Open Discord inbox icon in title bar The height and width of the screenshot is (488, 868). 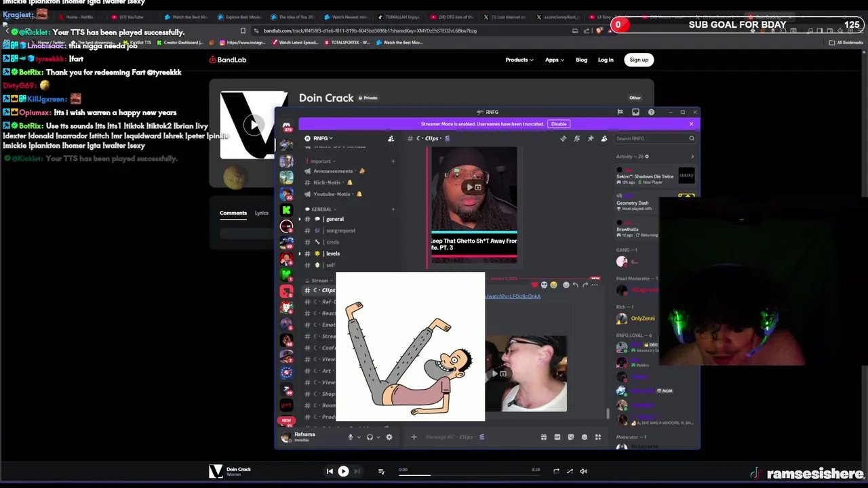click(x=635, y=112)
